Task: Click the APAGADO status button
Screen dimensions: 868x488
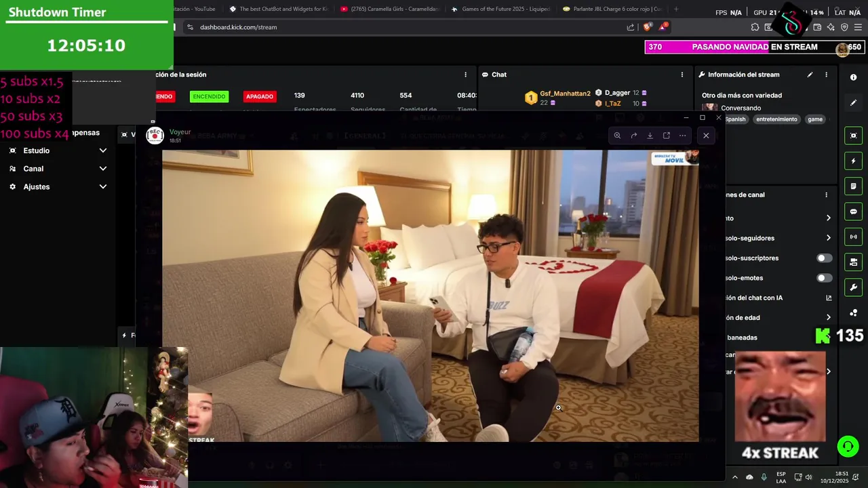Action: [260, 96]
